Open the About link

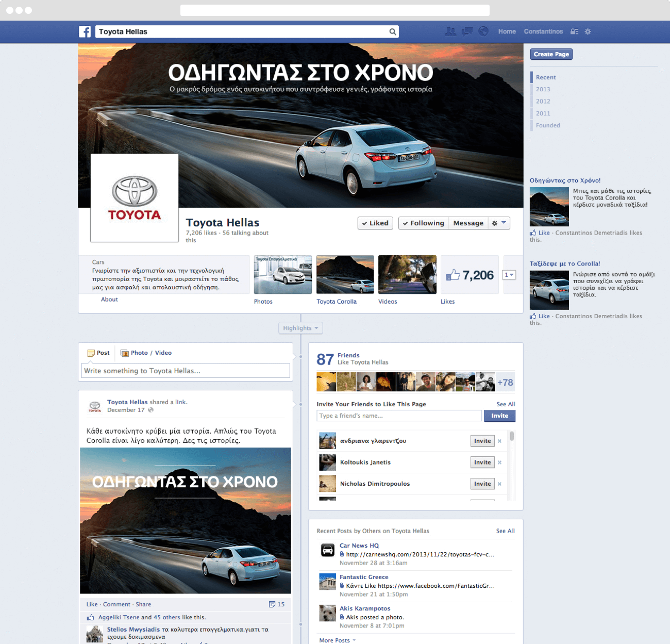(x=109, y=300)
